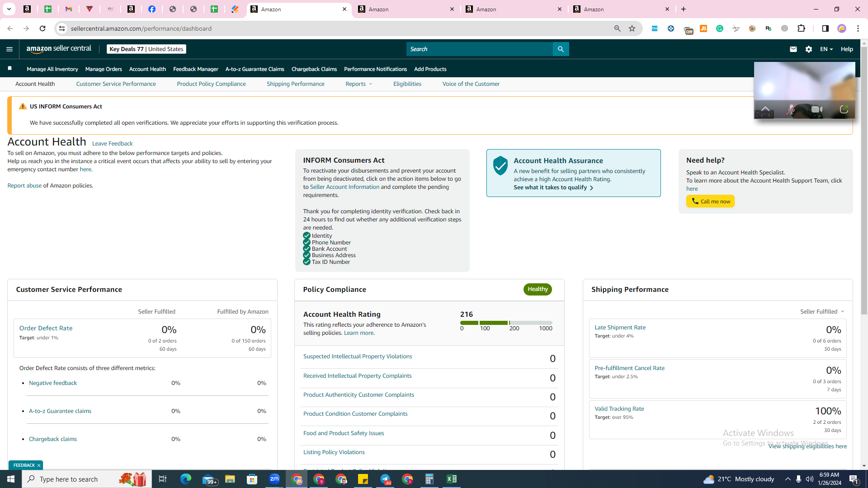Click the Key Deals 77 United States selector
This screenshot has width=868, height=488.
click(146, 49)
